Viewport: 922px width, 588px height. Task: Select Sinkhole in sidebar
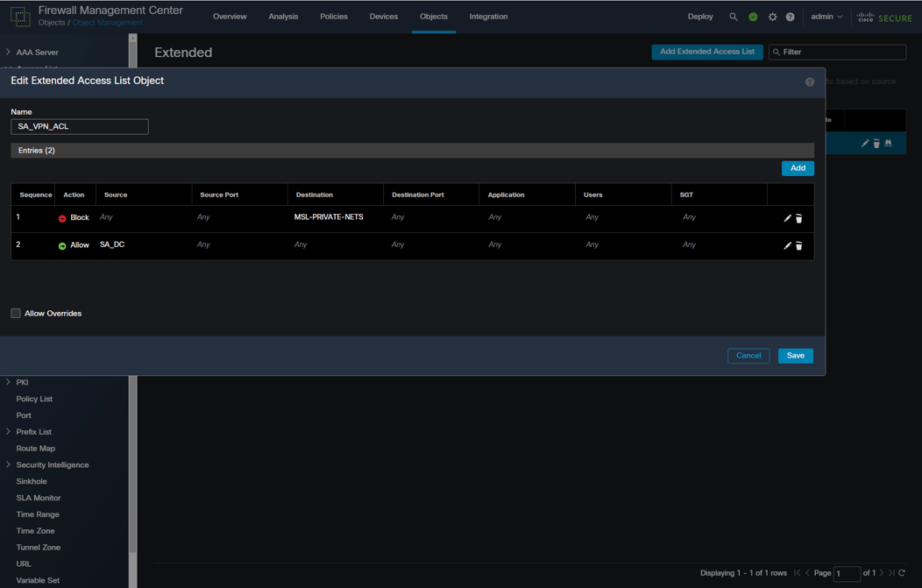[32, 481]
